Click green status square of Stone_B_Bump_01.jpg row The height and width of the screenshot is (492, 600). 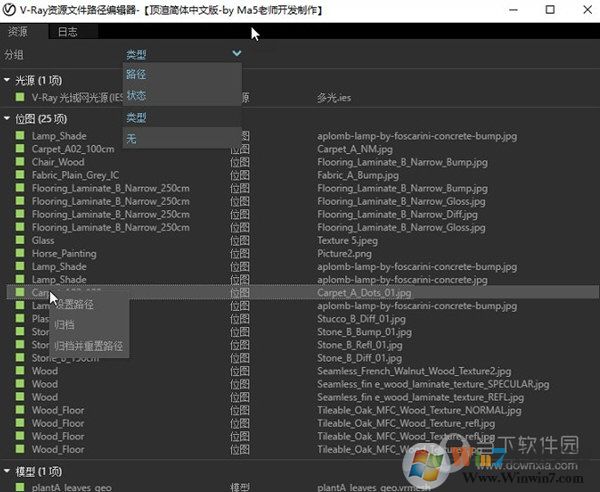(20, 331)
